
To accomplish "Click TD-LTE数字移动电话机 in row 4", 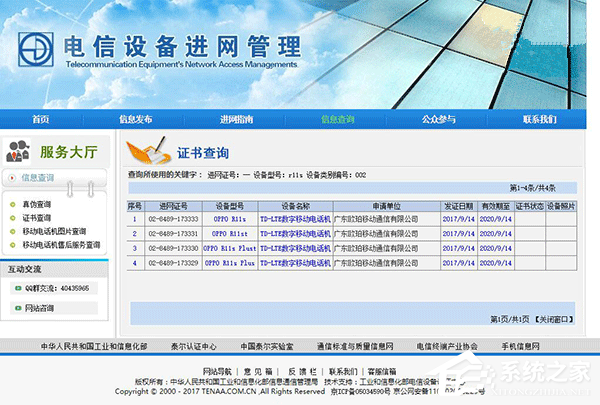I will (295, 263).
